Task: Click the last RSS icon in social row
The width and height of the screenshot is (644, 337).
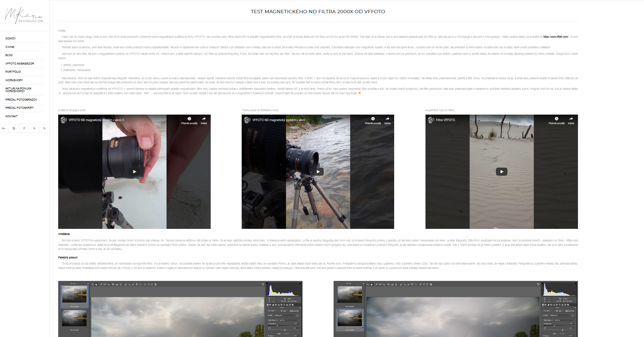Action: tap(44, 128)
